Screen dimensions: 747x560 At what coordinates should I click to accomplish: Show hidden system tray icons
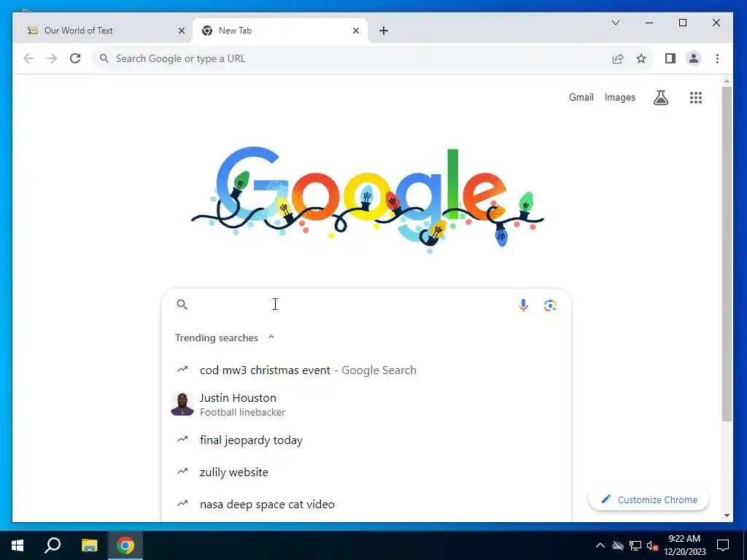[600, 545]
